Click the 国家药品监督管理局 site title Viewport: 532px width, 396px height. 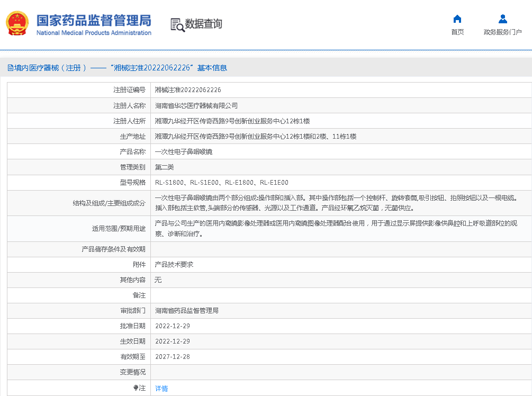[x=94, y=20]
